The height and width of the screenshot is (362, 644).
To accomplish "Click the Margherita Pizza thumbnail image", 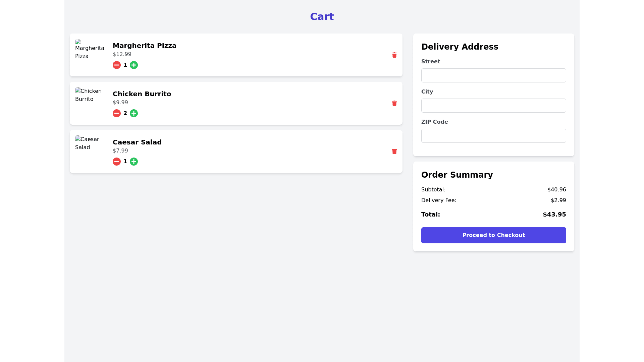I will (x=90, y=50).
